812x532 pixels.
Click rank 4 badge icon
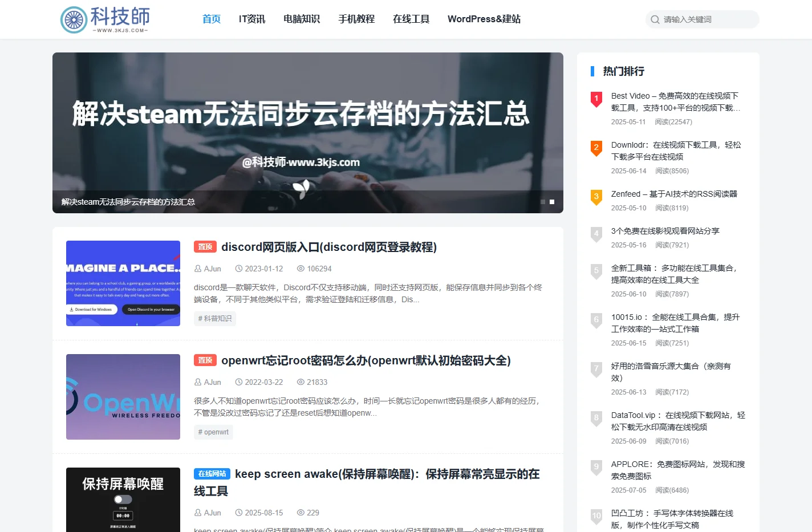click(x=596, y=234)
